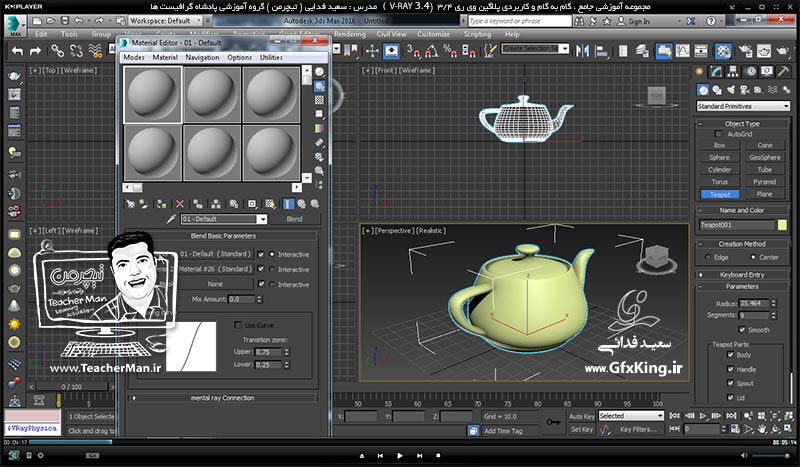Viewport: 800px width, 467px height.
Task: Select the first material sample slot
Action: 153,94
